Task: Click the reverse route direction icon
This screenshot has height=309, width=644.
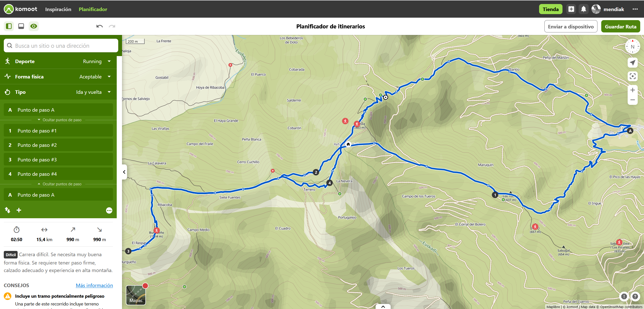Action: click(x=8, y=210)
